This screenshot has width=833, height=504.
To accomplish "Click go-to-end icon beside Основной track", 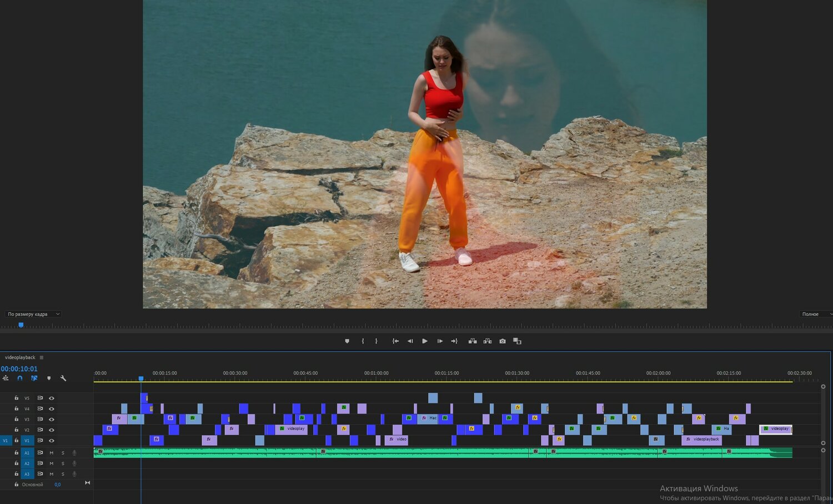I will click(x=87, y=483).
